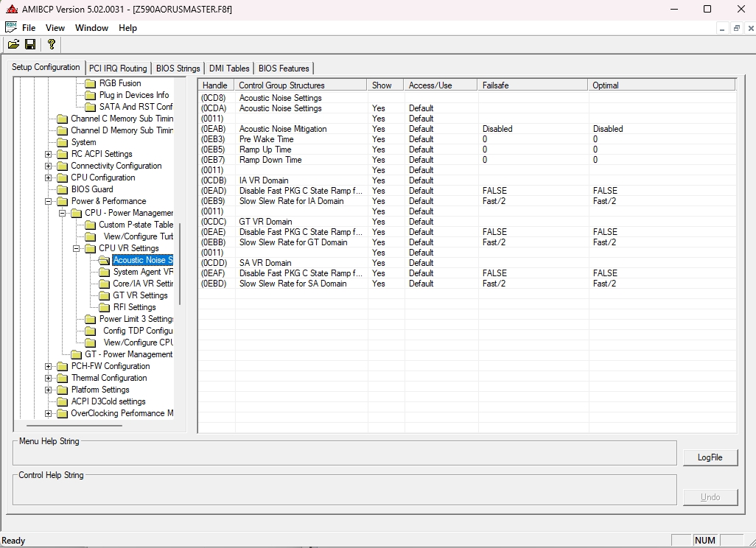Open the Help menu

point(127,28)
